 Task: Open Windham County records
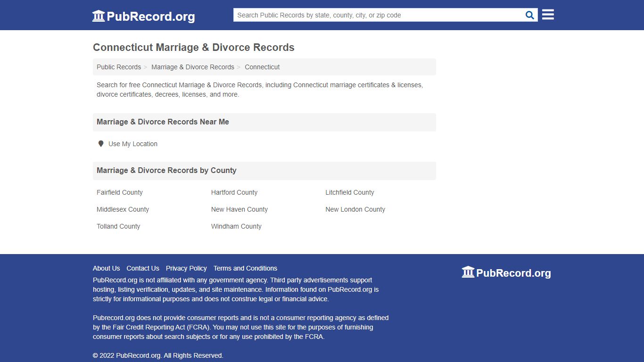tap(236, 226)
